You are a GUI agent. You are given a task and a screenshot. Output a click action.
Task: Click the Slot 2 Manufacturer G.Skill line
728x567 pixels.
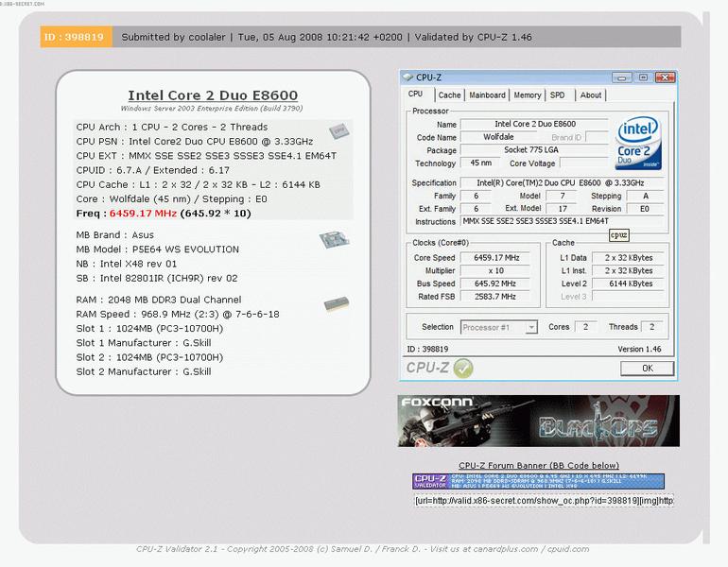(144, 371)
